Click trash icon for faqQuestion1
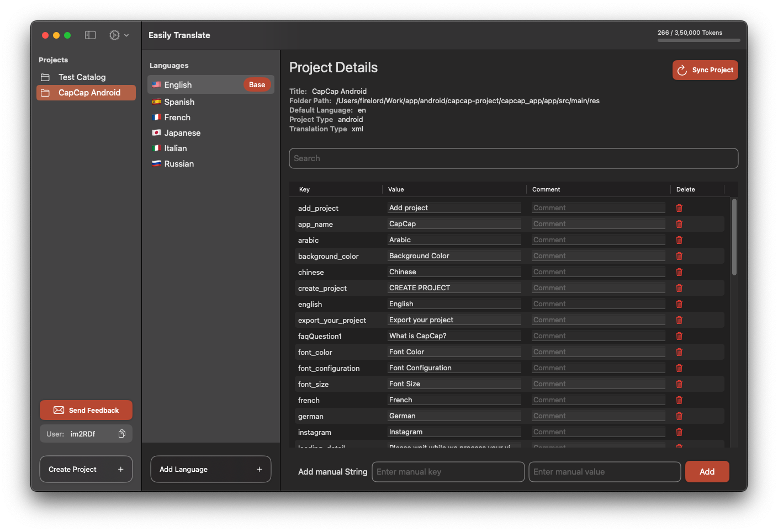The image size is (778, 532). (679, 336)
